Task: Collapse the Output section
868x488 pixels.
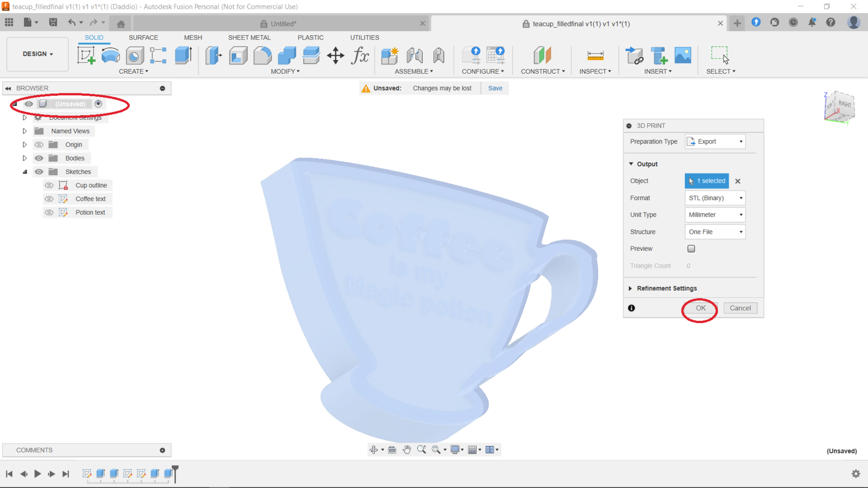Action: coord(631,164)
